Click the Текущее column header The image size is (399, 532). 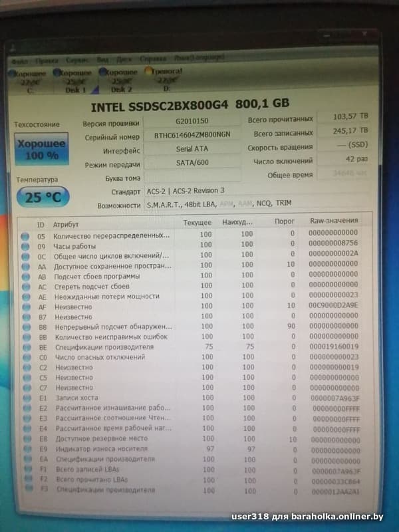tap(197, 223)
